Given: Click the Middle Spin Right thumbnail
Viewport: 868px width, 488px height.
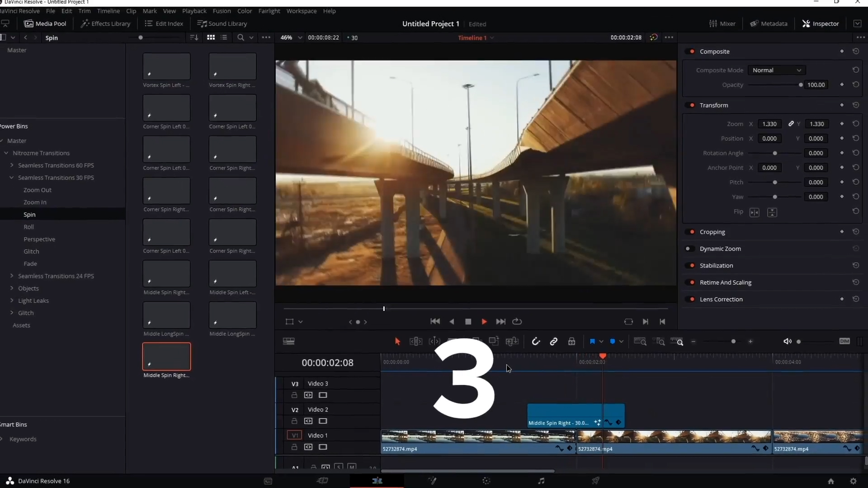Looking at the screenshot, I should coord(167,357).
